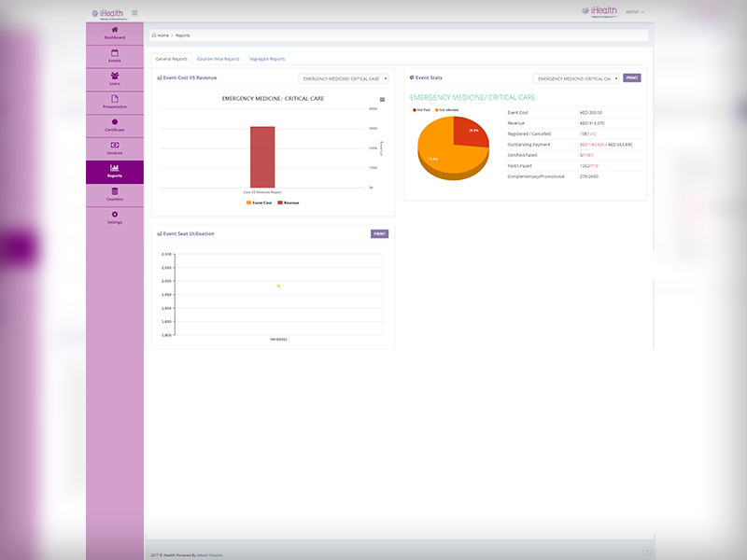747x560 pixels.
Task: Go to Events in the sidebar
Action: [114, 54]
